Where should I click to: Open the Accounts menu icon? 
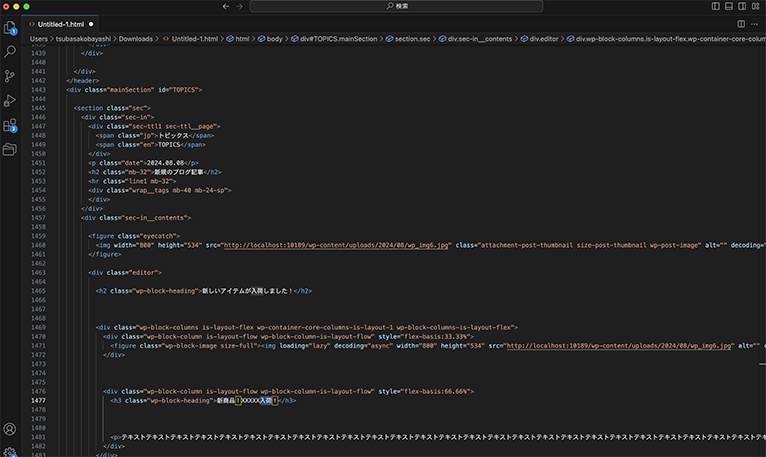coord(10,429)
